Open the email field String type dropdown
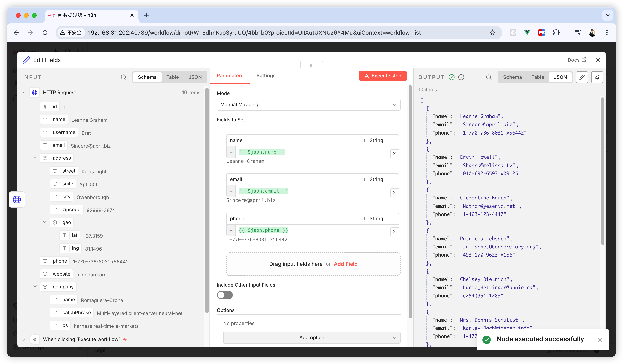 pyautogui.click(x=379, y=179)
